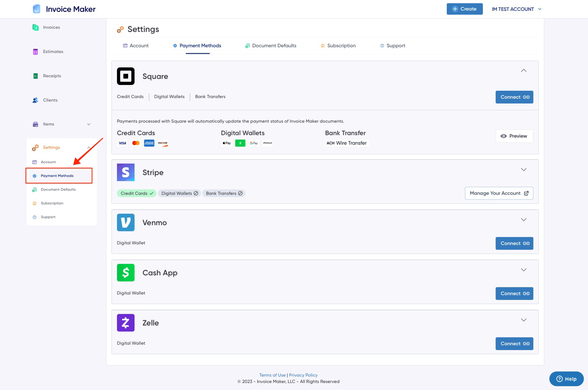The height and width of the screenshot is (390, 588).
Task: Connect the Venmo digital wallet
Action: 514,243
